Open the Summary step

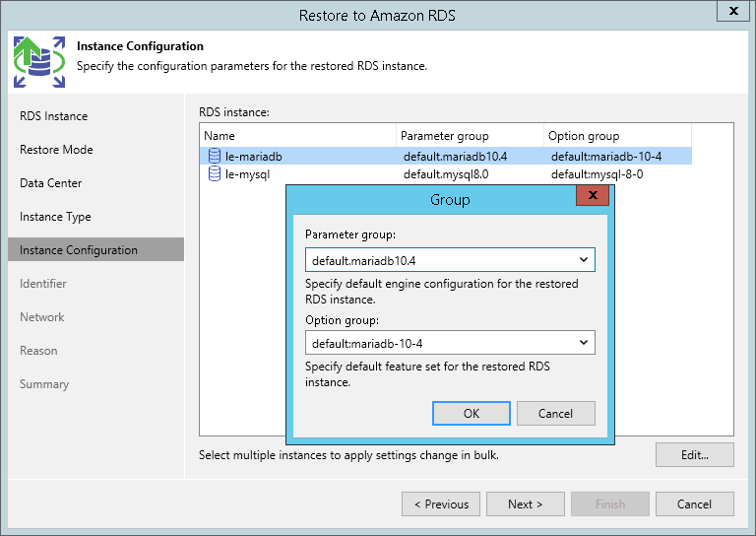point(44,384)
